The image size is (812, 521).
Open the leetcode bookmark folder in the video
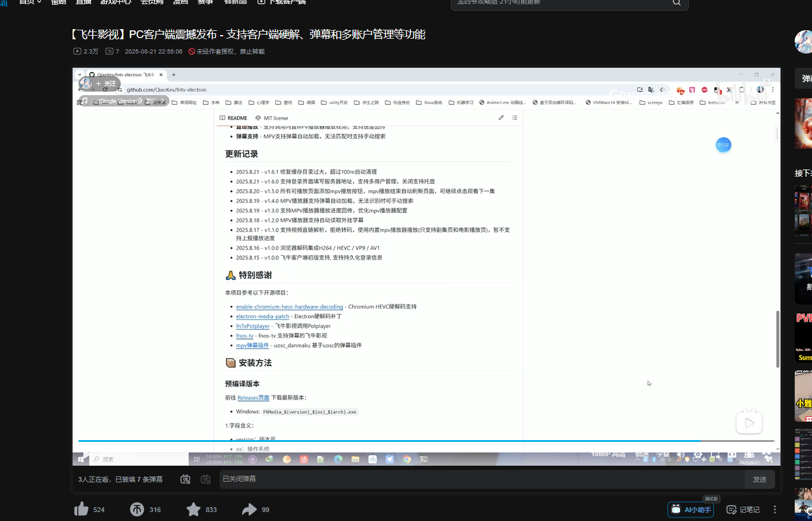click(713, 102)
